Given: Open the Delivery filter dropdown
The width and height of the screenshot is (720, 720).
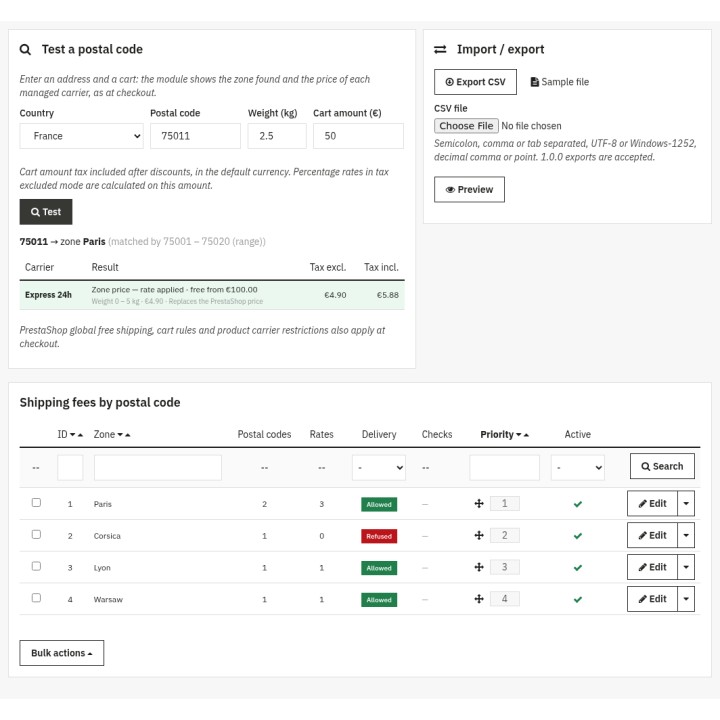Looking at the screenshot, I should point(379,467).
